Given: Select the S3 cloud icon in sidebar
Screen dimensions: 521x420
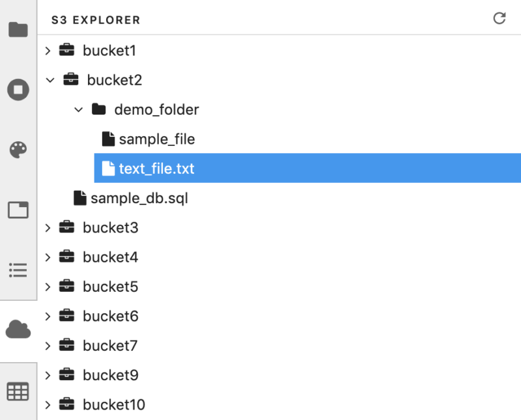Looking at the screenshot, I should (18, 329).
